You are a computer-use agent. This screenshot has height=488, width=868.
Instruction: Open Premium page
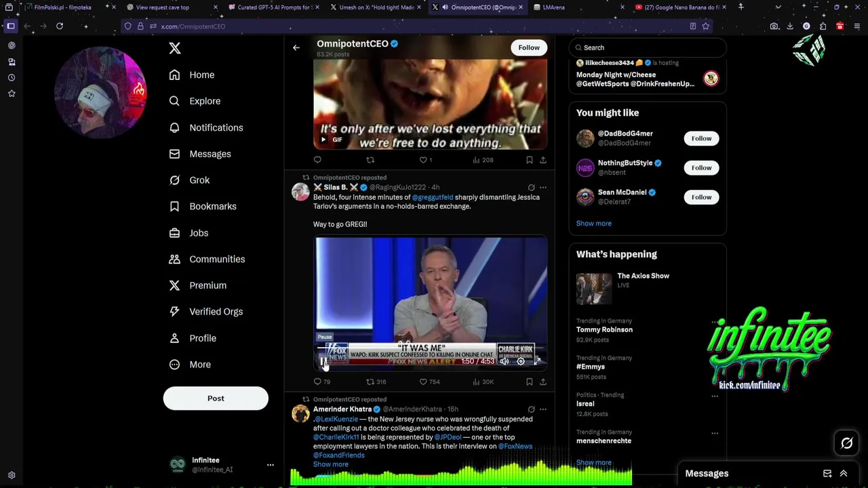click(x=197, y=285)
